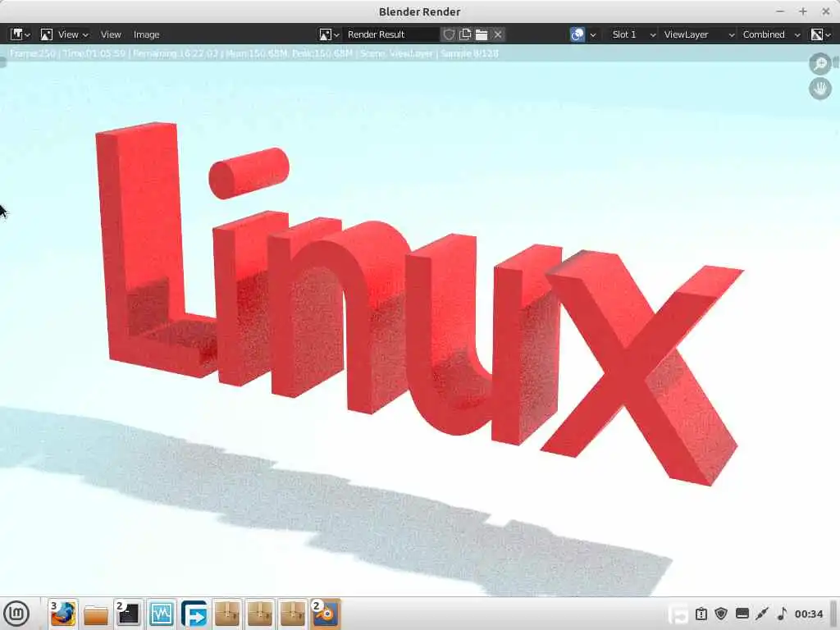Click the blue arrow app in taskbar
The image size is (840, 630).
pos(194,614)
